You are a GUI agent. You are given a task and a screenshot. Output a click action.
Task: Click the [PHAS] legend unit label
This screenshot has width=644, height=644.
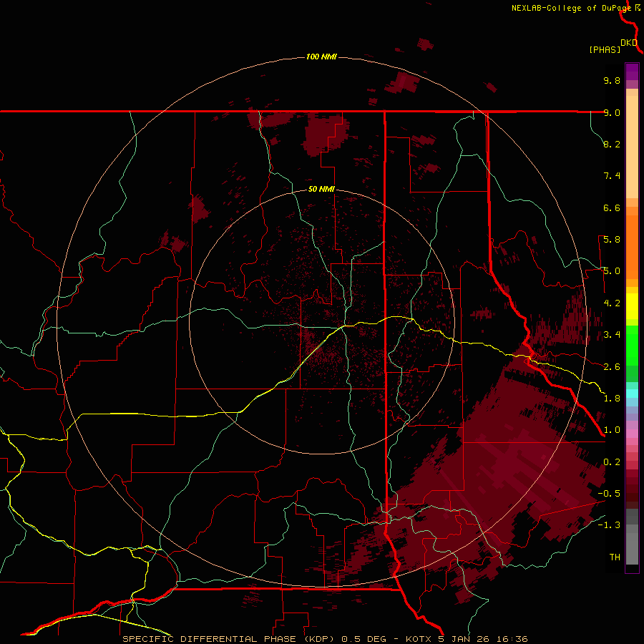[x=605, y=50]
